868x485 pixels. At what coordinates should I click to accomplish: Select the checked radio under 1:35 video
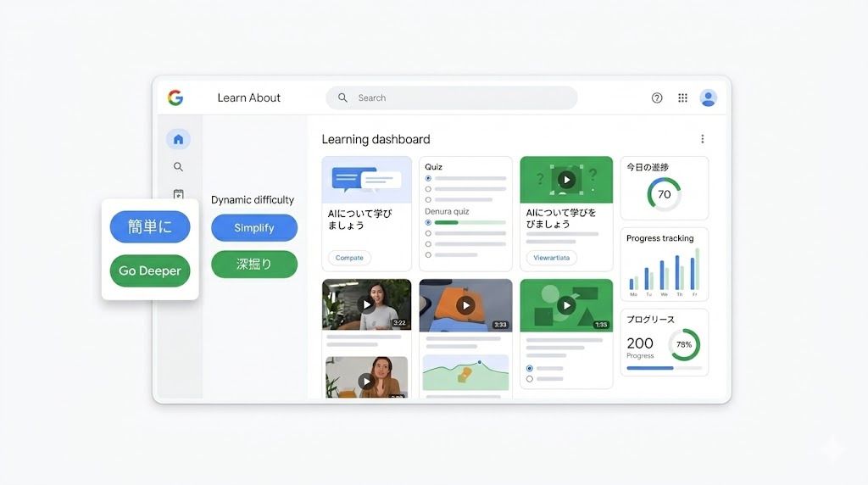pyautogui.click(x=530, y=368)
